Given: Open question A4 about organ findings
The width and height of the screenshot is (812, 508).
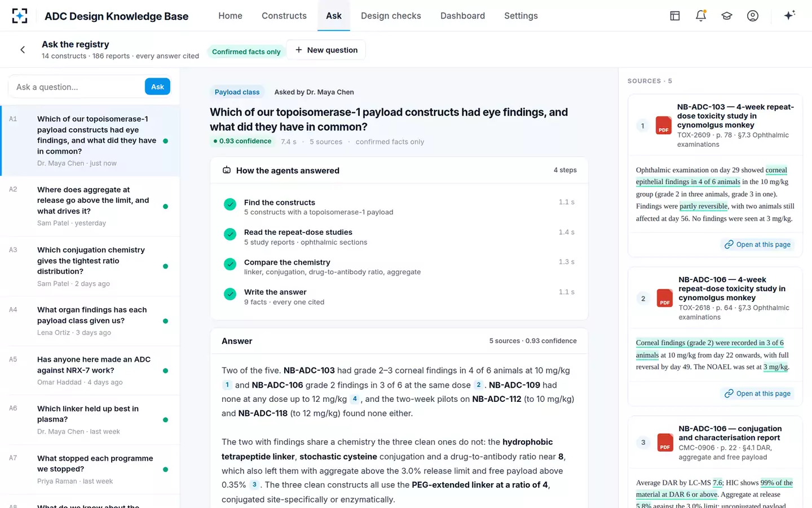Looking at the screenshot, I should pos(90,321).
